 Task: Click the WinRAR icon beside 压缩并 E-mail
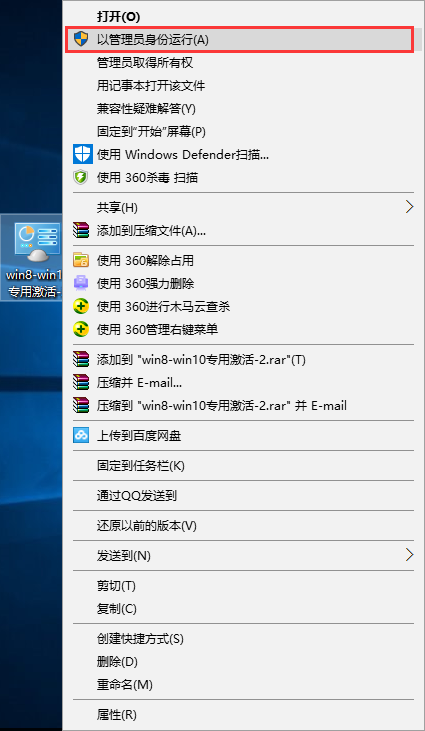point(81,383)
